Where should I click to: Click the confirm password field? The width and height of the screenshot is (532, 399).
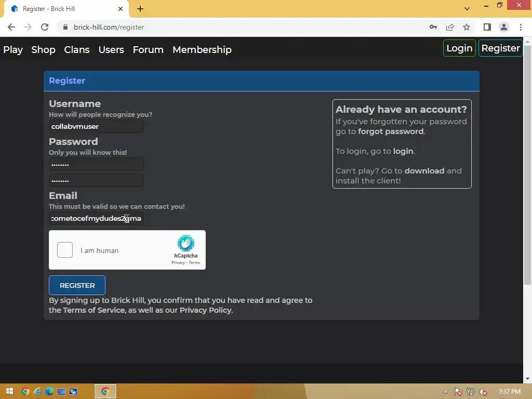[96, 180]
